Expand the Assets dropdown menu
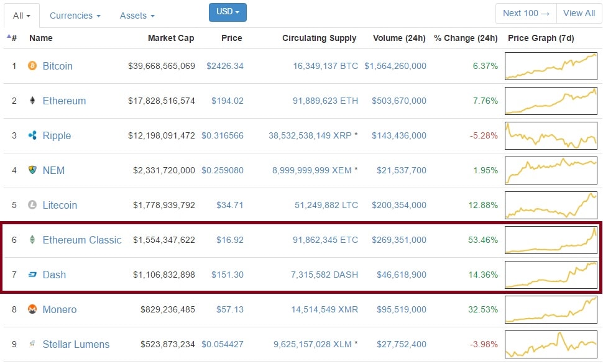The height and width of the screenshot is (364, 603). pyautogui.click(x=137, y=16)
